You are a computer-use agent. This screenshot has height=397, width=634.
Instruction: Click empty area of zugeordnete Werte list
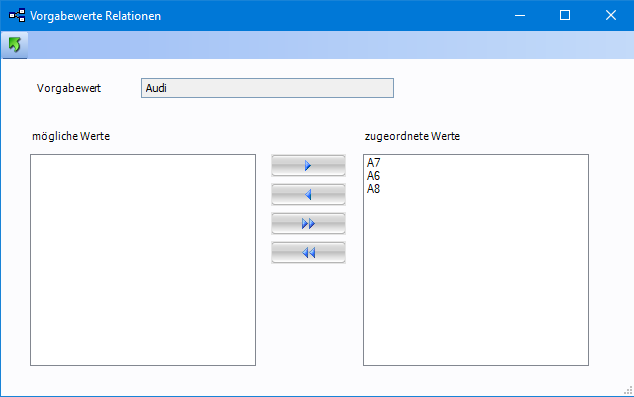pyautogui.click(x=476, y=279)
